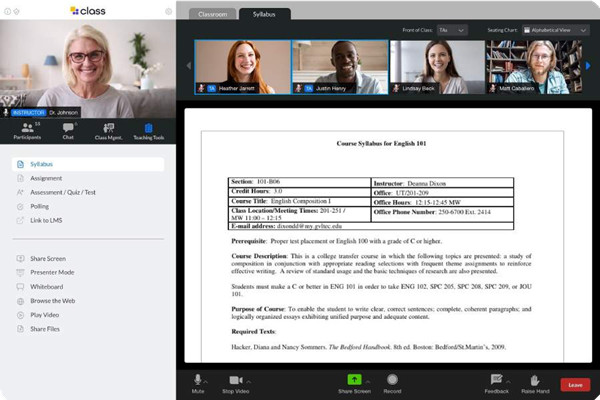Open Browse the Web tool

pyautogui.click(x=52, y=300)
